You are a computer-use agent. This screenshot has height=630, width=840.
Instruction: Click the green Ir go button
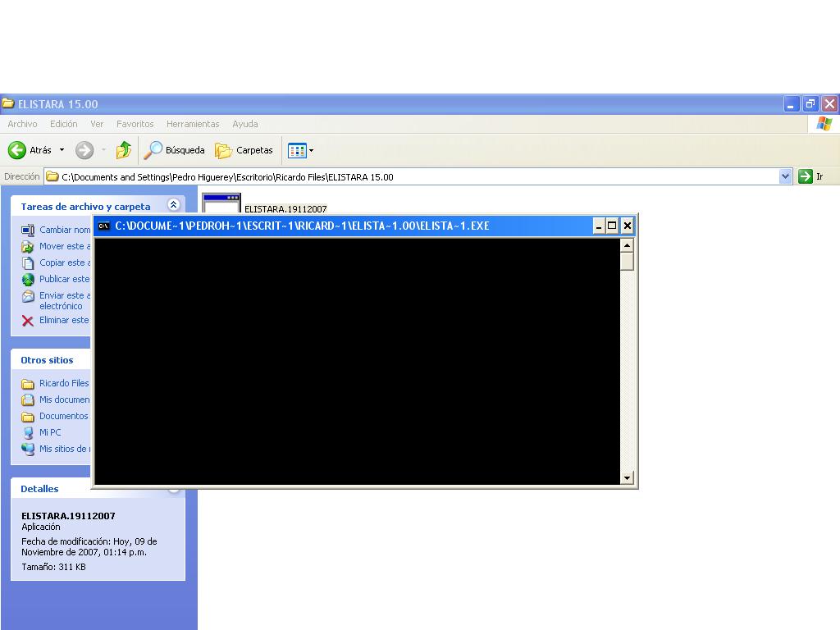coord(806,176)
